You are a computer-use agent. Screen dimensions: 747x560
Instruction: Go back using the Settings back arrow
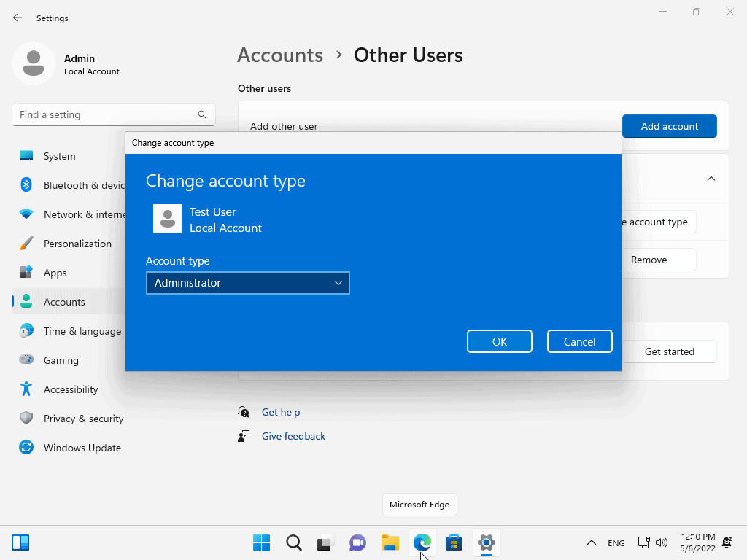pos(18,17)
